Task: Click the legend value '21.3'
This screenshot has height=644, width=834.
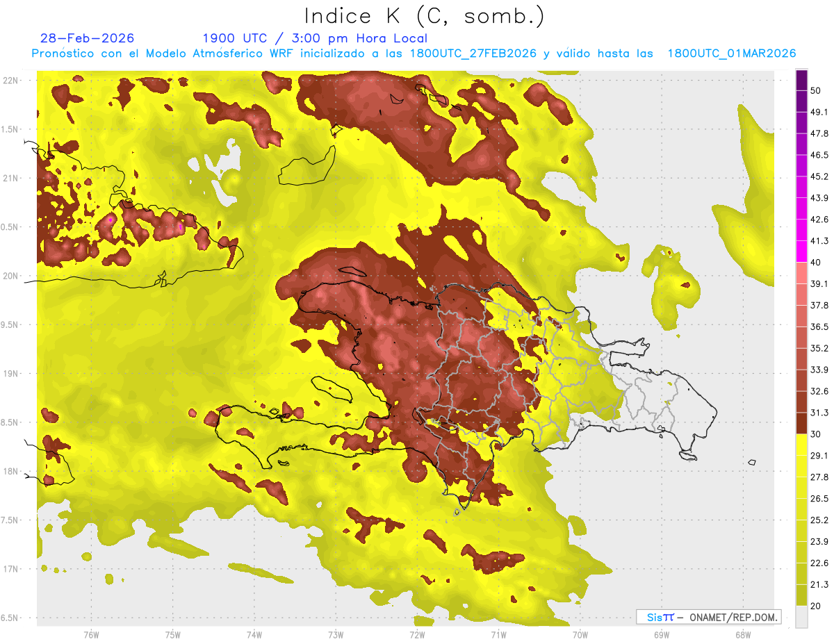Action: pos(819,585)
